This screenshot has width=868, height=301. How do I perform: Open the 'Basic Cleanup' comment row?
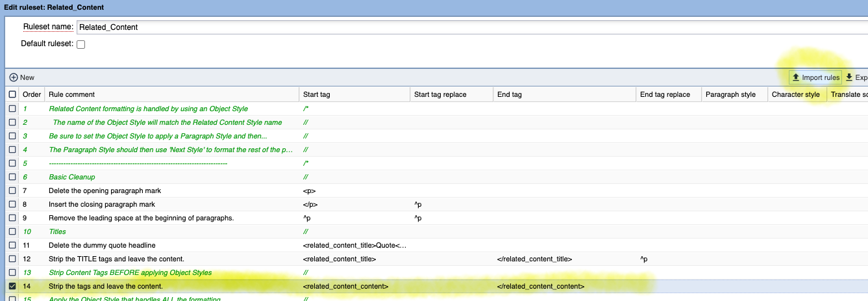[x=71, y=177]
